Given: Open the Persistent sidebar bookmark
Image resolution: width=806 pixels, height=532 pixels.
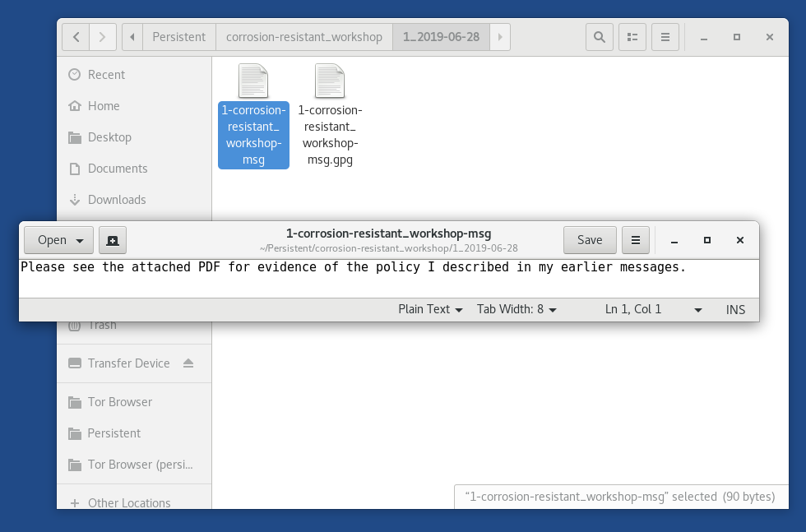Looking at the screenshot, I should (x=134, y=433).
